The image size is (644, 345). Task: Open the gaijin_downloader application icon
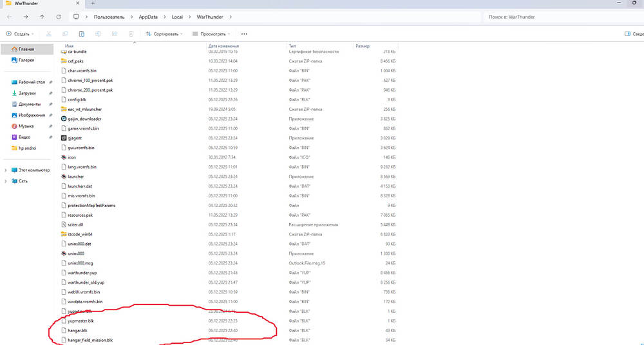click(63, 119)
